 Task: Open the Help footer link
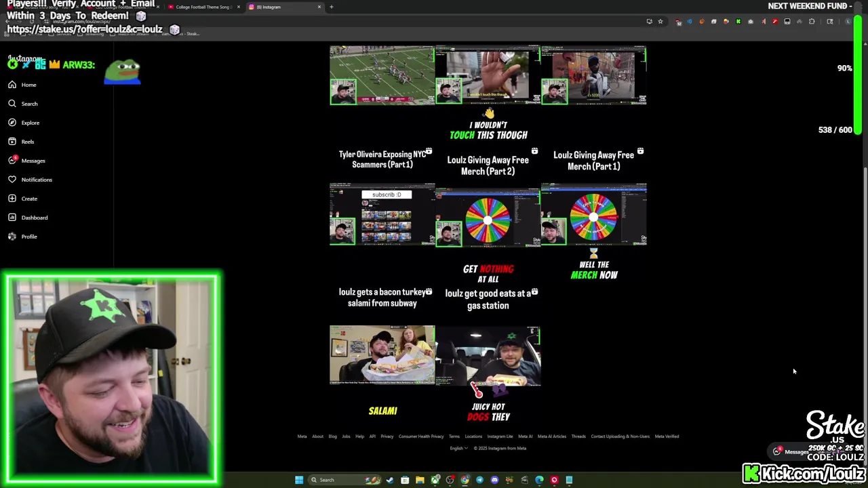359,436
